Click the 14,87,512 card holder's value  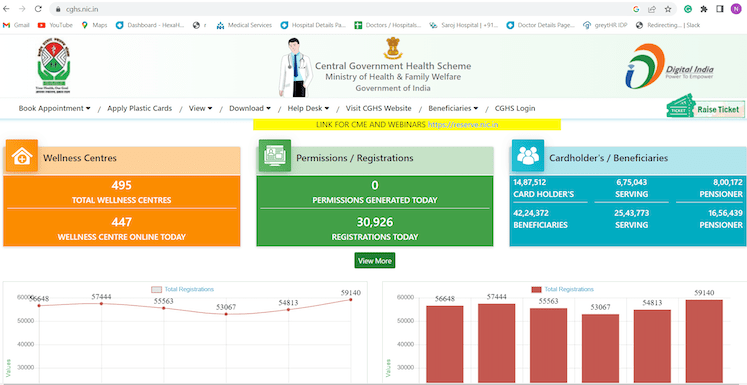click(x=530, y=182)
